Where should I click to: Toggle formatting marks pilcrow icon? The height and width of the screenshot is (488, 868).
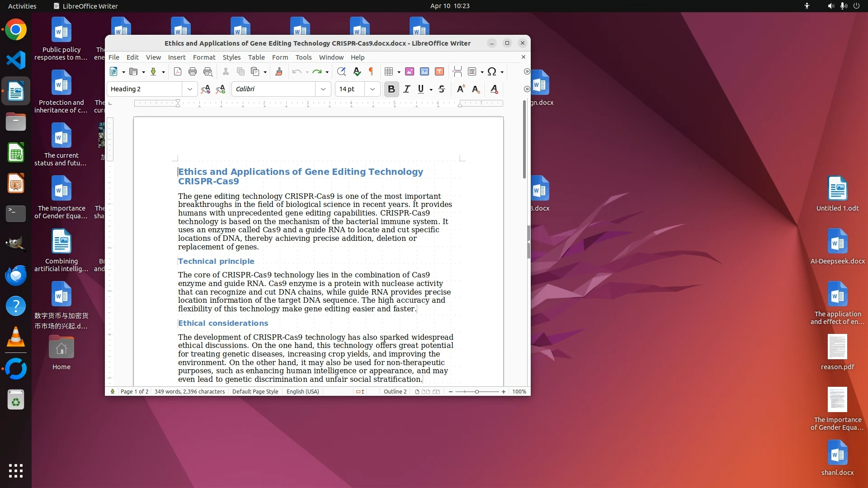371,72
